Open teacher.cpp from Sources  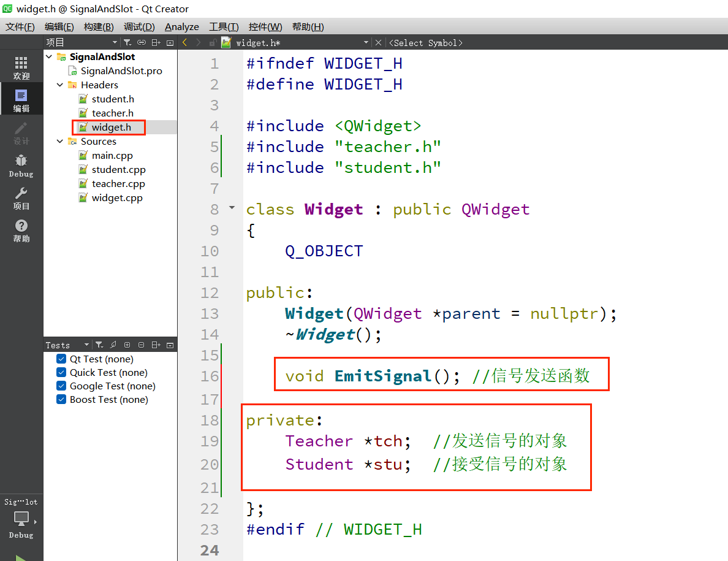pos(118,184)
